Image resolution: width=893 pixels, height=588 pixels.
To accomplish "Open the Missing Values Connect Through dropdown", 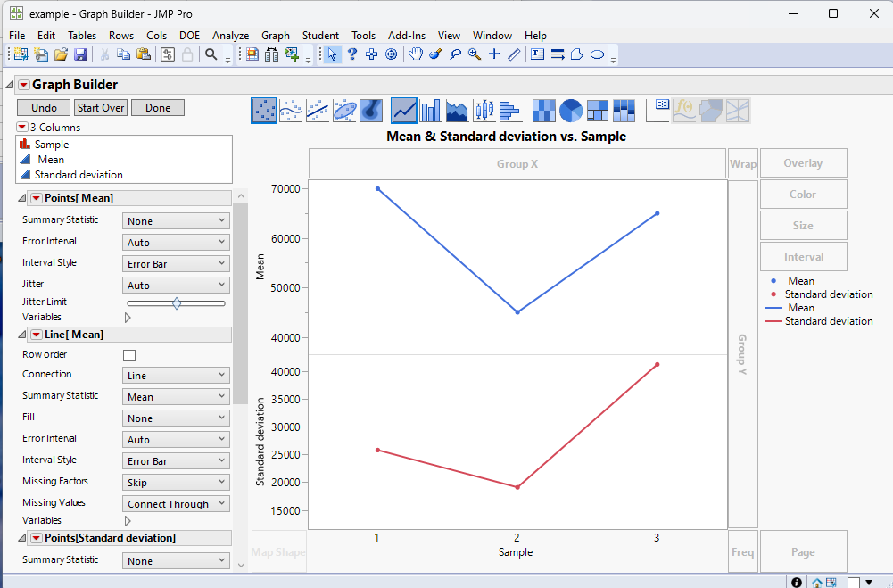I will [176, 503].
